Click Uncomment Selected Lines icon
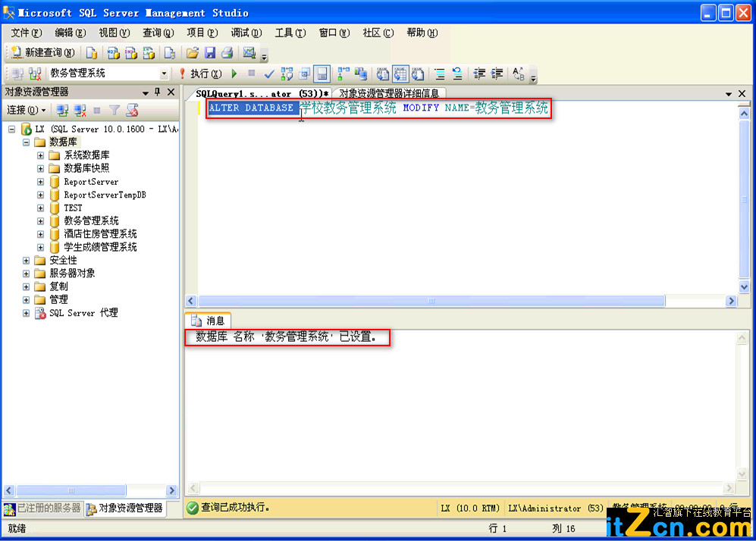The height and width of the screenshot is (541, 756). (x=457, y=73)
